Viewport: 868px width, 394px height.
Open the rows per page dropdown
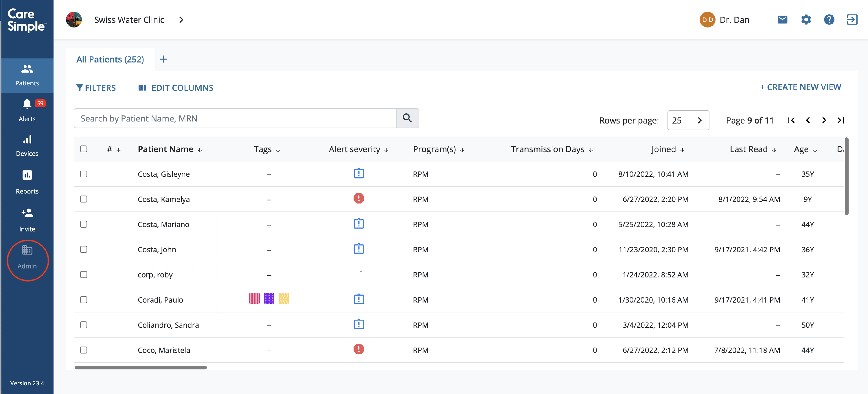[x=688, y=120]
